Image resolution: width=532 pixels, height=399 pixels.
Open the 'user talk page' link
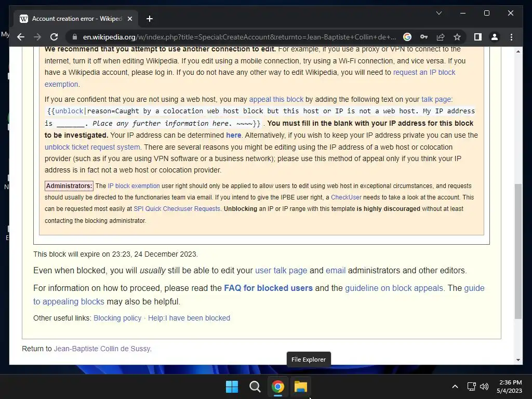tap(281, 270)
